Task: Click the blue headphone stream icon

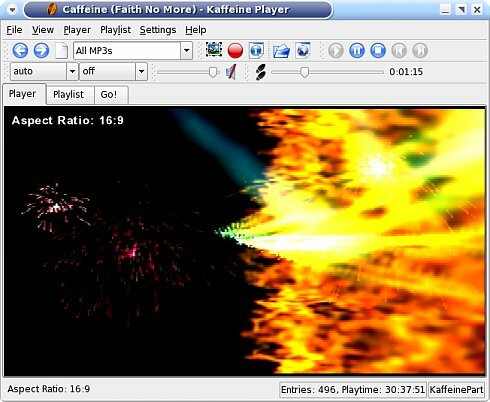Action: [256, 51]
